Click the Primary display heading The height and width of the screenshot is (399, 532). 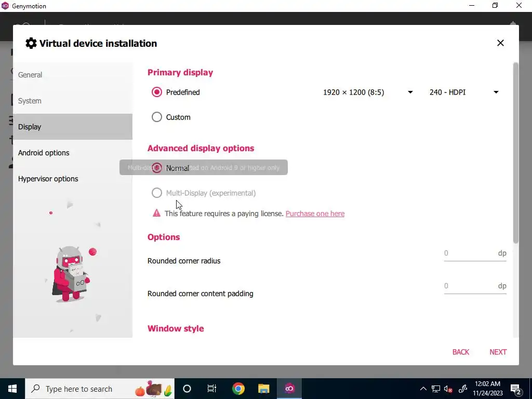point(180,72)
